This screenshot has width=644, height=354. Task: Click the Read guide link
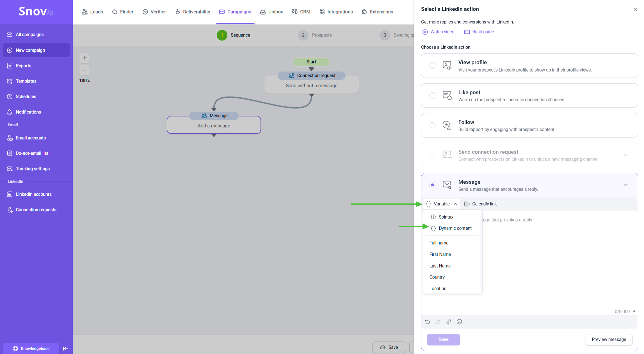(479, 32)
